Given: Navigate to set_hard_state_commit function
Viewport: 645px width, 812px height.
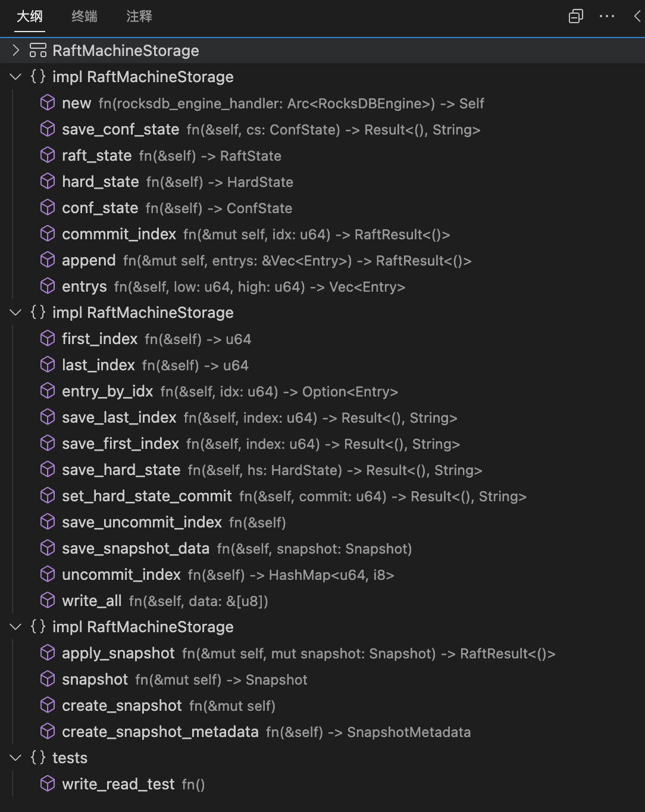Looking at the screenshot, I should click(x=147, y=496).
